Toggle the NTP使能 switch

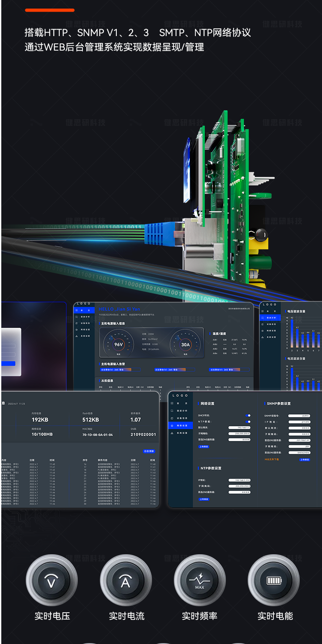[248, 422]
